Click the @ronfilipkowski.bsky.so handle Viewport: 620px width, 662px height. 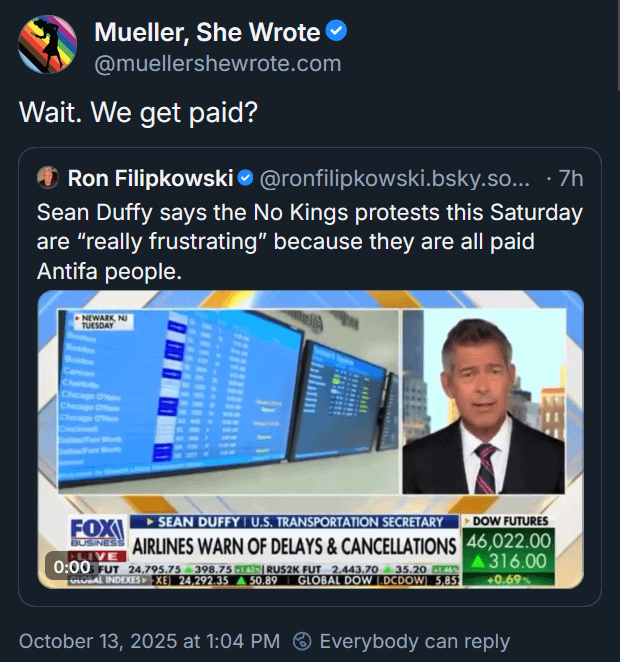[x=394, y=179]
